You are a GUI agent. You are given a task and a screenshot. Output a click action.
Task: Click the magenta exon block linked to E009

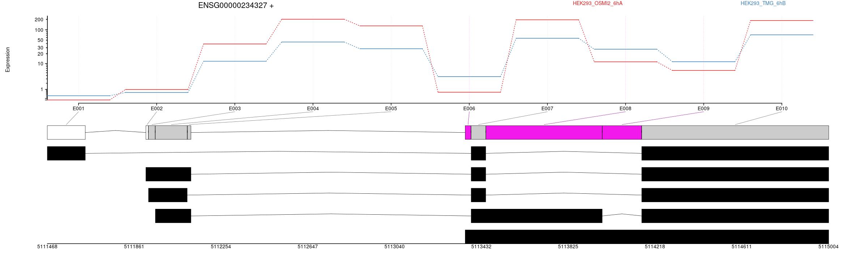pos(622,132)
